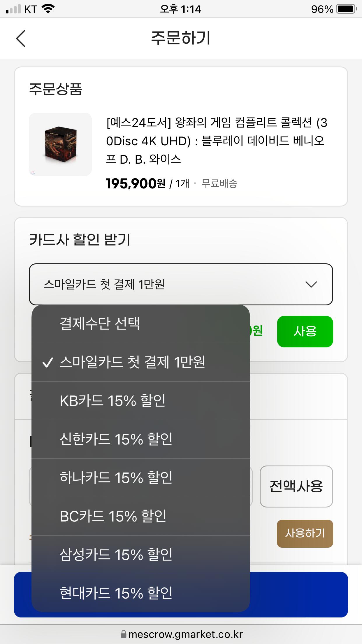362x644 pixels.
Task: Tap the mescrow.gmarket.co.kr address bar
Action: [x=185, y=634]
